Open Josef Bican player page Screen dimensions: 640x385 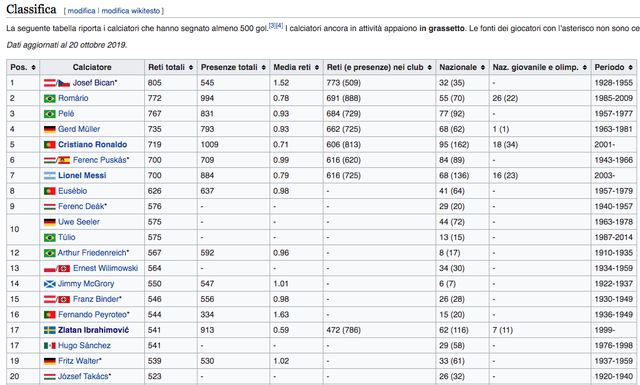pos(93,83)
